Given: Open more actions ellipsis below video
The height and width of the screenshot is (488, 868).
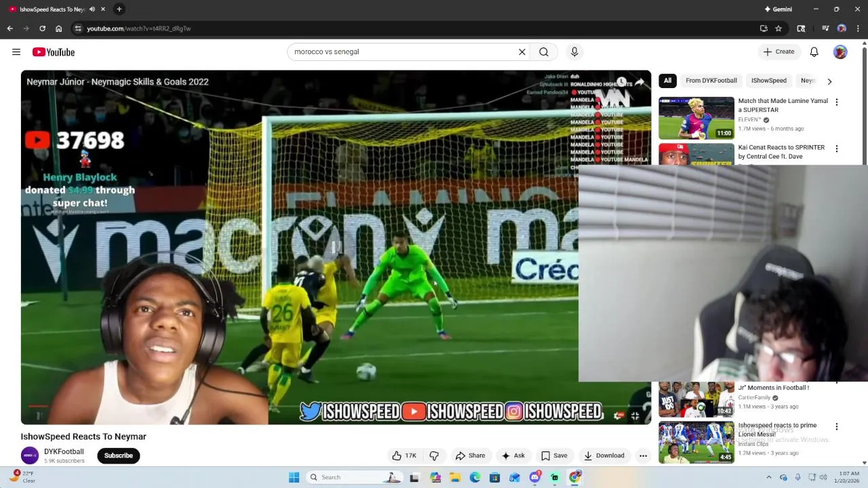Looking at the screenshot, I should tap(643, 455).
